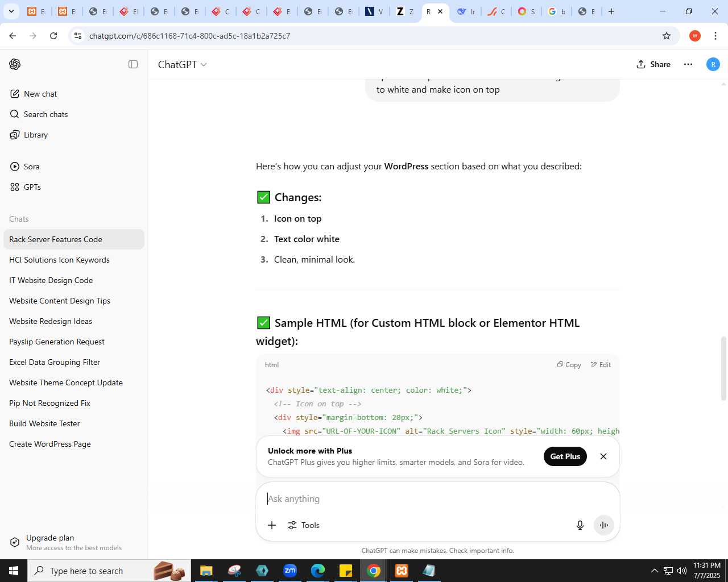This screenshot has width=728, height=582.
Task: Expand the ChatGPT model selector dropdown
Action: 183,64
